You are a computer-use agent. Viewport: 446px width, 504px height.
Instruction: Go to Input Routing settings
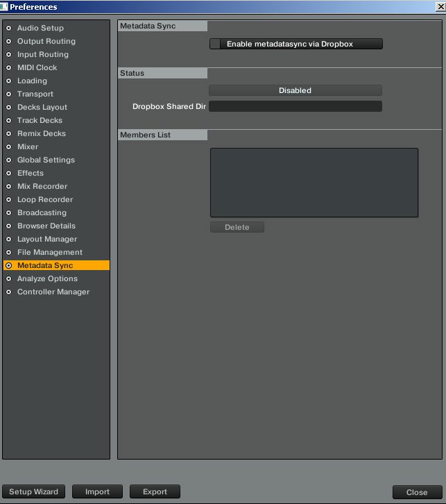click(x=42, y=55)
